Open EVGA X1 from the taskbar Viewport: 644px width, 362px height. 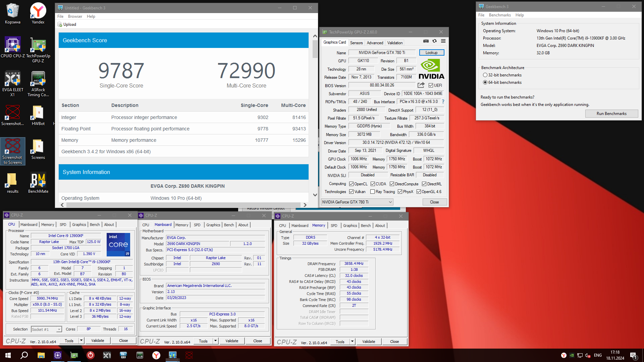coord(107,355)
